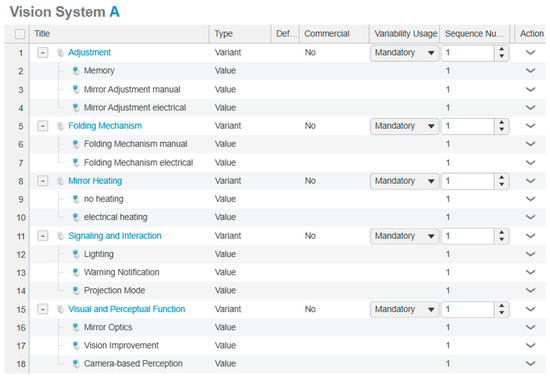
Task: Open Variability Usage dropdown for Mirror Heating
Action: pos(404,181)
